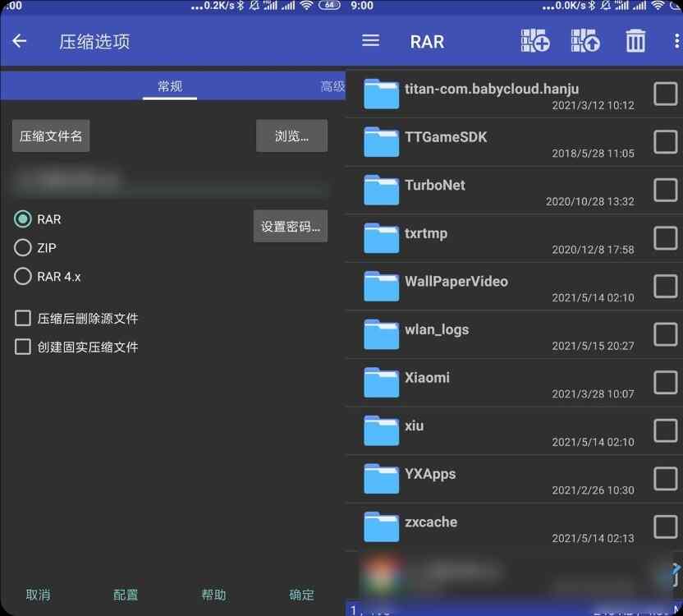Tap the 浏览 browse button
The image size is (683, 616).
click(291, 136)
